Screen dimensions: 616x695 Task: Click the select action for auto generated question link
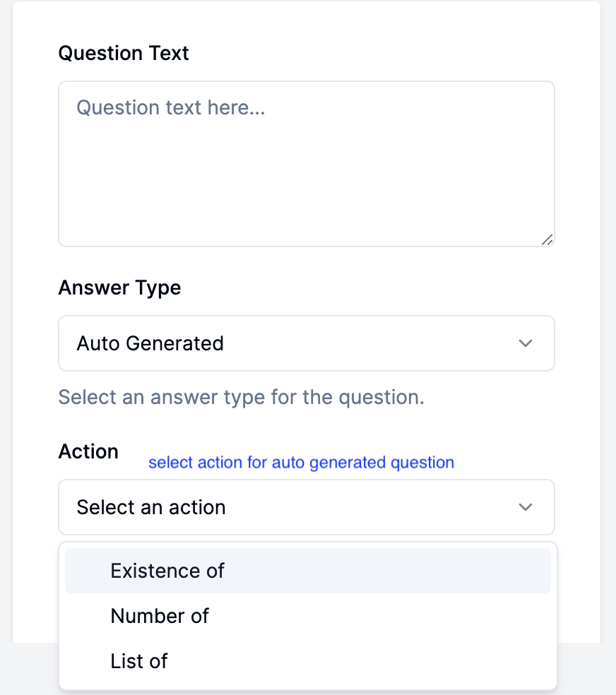click(x=301, y=462)
